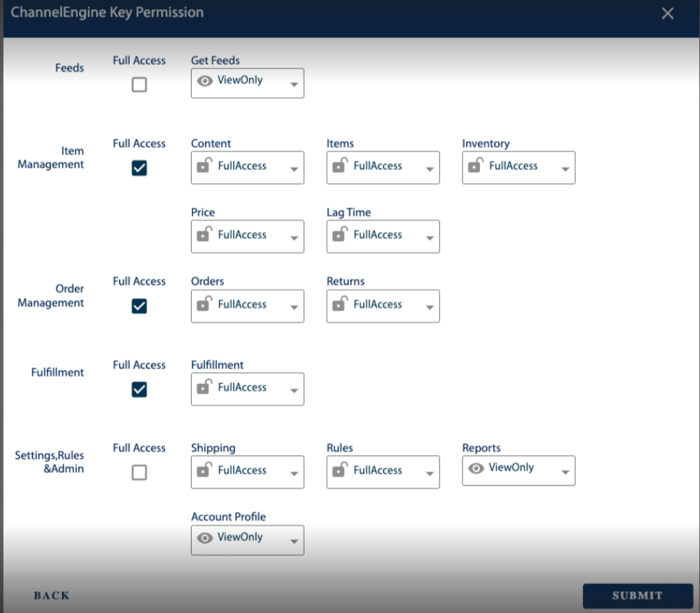Click the eye icon in Reports field
The image size is (700, 613).
(x=477, y=468)
